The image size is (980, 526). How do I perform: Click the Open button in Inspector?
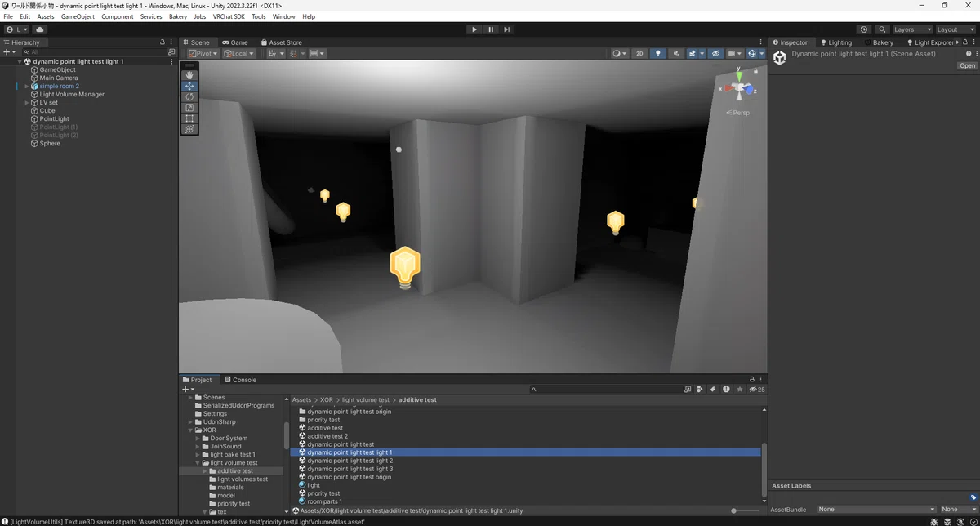point(967,66)
